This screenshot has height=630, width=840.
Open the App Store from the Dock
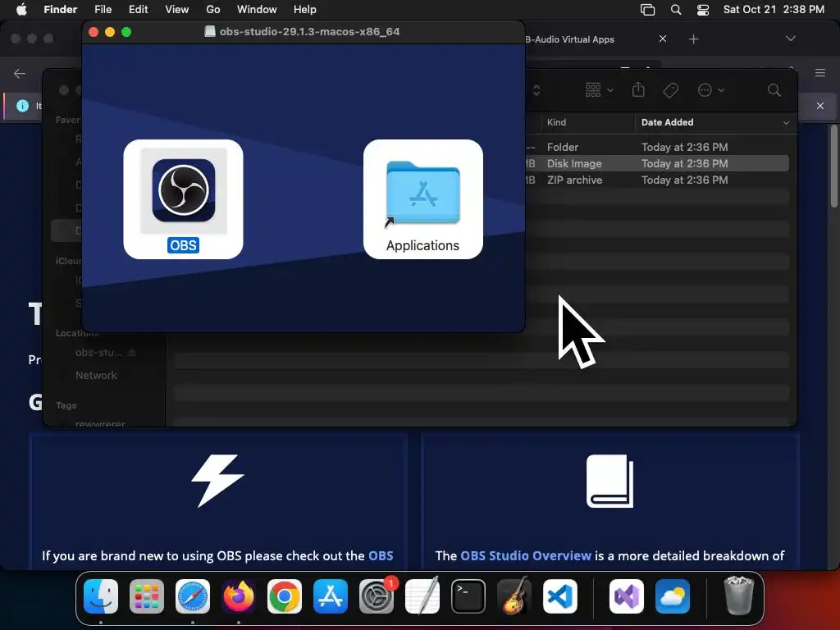click(331, 596)
